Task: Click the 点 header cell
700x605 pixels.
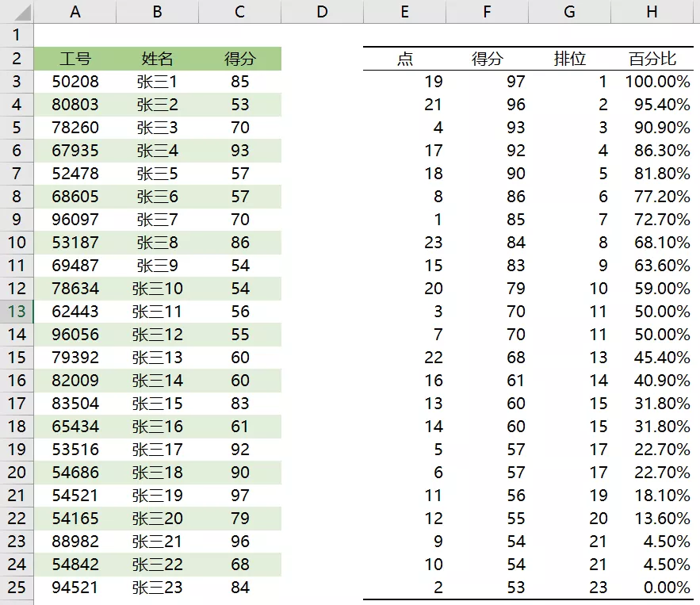Action: (404, 59)
